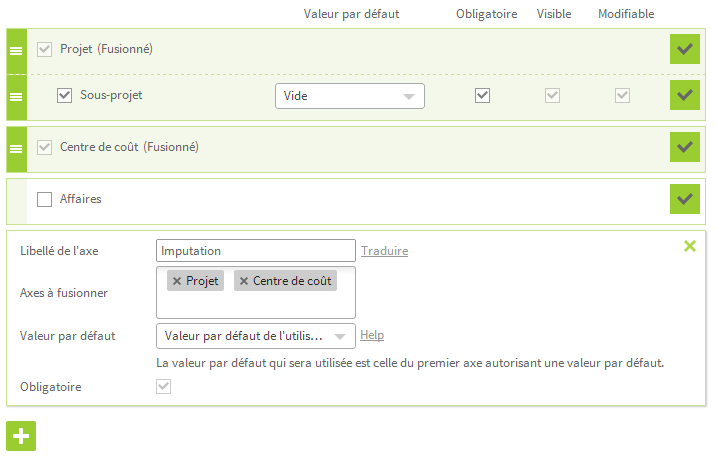Click green checkmark on Centre de coût row
This screenshot has height=458, width=716.
coord(684,147)
